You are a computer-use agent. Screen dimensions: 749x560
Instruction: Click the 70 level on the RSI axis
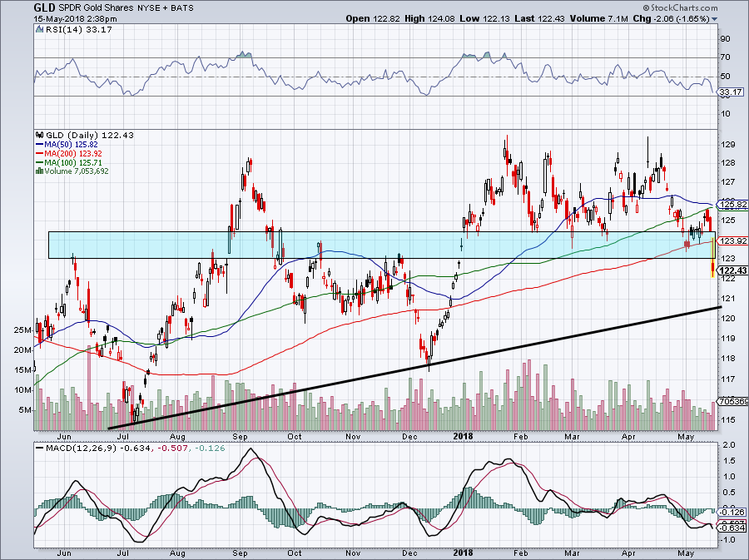(725, 57)
